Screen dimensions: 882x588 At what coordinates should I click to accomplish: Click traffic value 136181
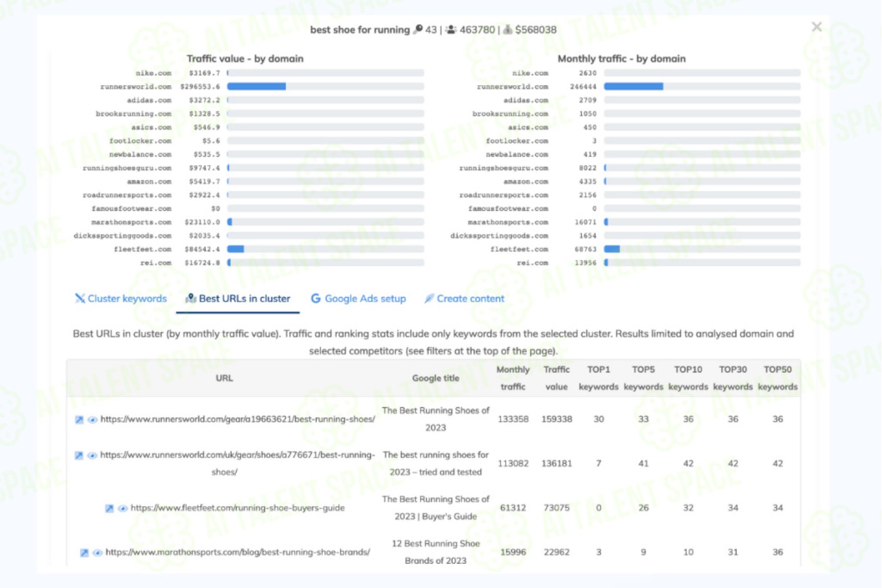pyautogui.click(x=556, y=463)
